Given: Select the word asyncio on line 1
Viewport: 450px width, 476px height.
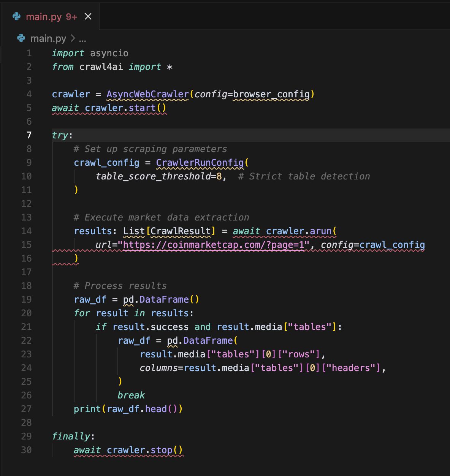Looking at the screenshot, I should coord(109,53).
